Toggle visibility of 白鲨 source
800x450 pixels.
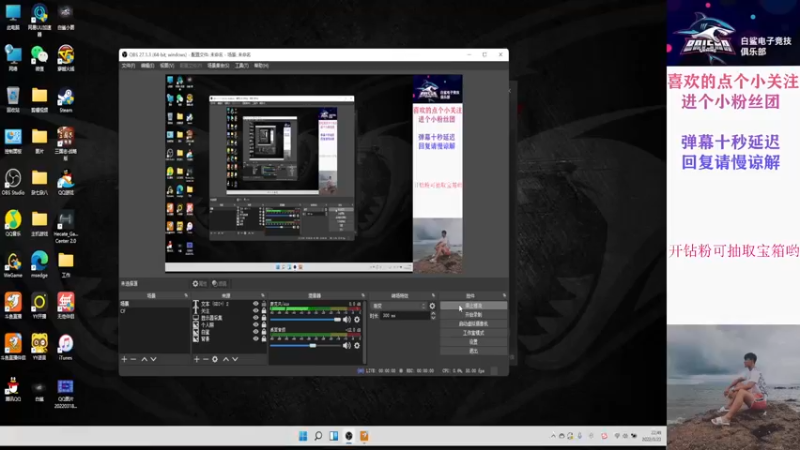click(256, 332)
